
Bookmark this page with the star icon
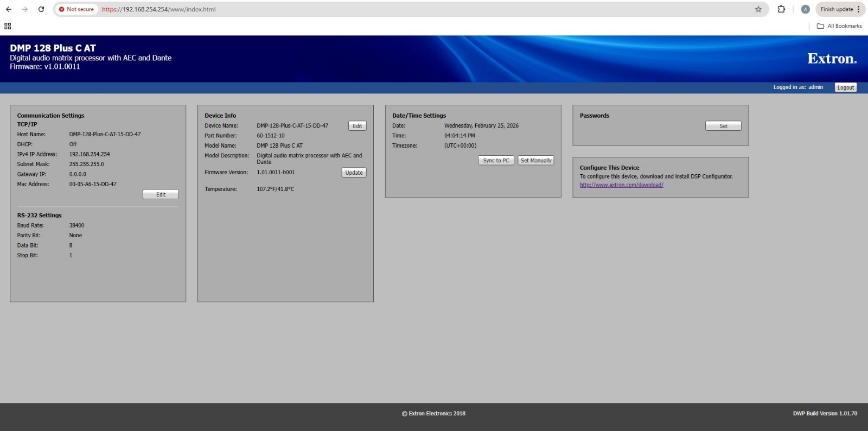pos(758,9)
